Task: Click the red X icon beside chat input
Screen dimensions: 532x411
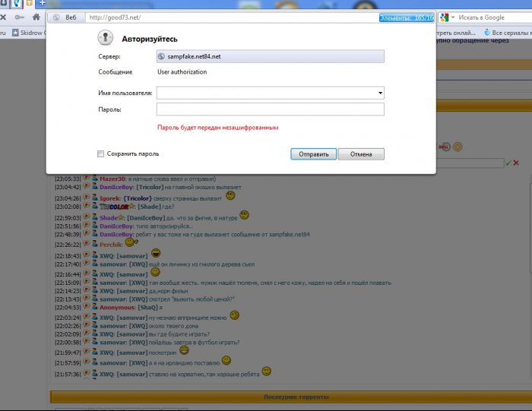Action: tap(516, 163)
